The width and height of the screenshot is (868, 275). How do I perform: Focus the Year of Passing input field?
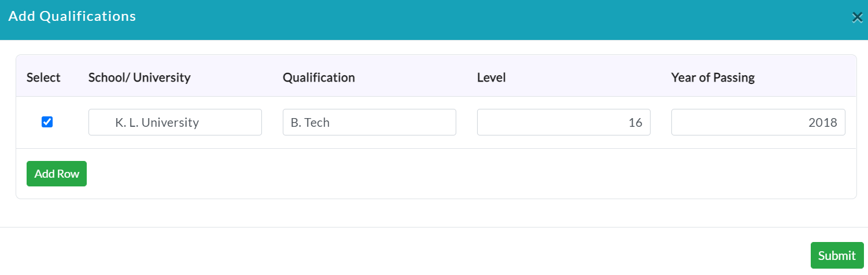(758, 122)
